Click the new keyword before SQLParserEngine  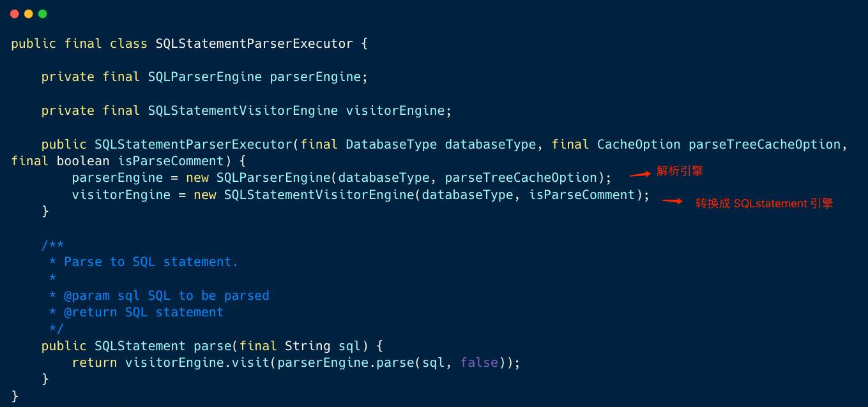click(197, 177)
